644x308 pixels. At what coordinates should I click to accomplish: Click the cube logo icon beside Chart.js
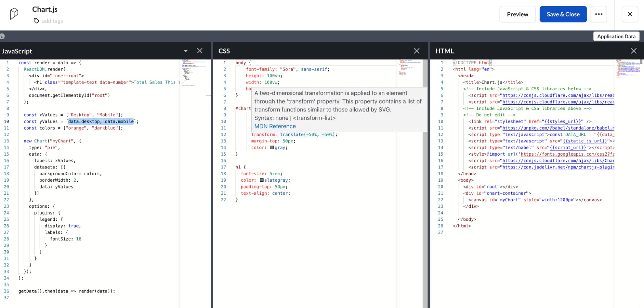pyautogui.click(x=14, y=14)
